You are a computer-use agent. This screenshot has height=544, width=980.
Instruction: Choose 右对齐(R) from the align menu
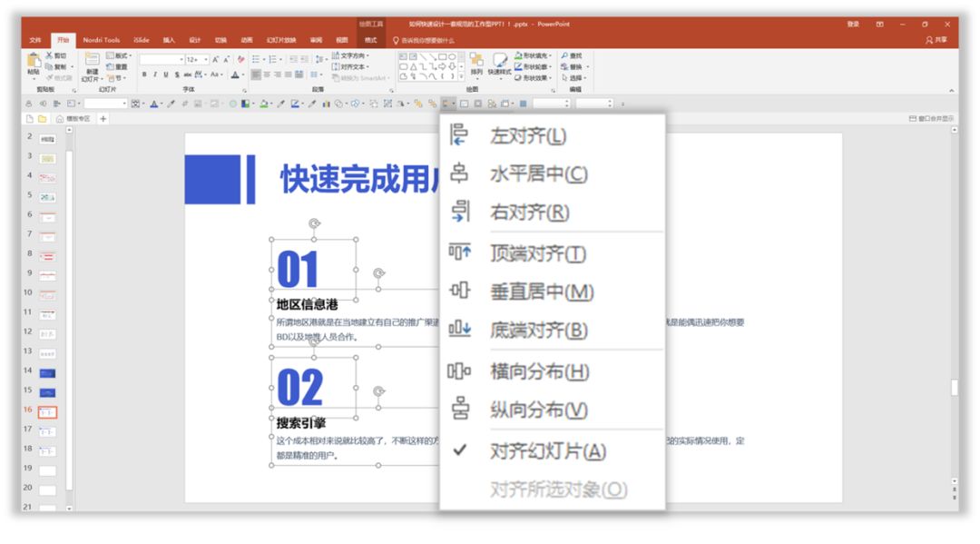pyautogui.click(x=553, y=213)
